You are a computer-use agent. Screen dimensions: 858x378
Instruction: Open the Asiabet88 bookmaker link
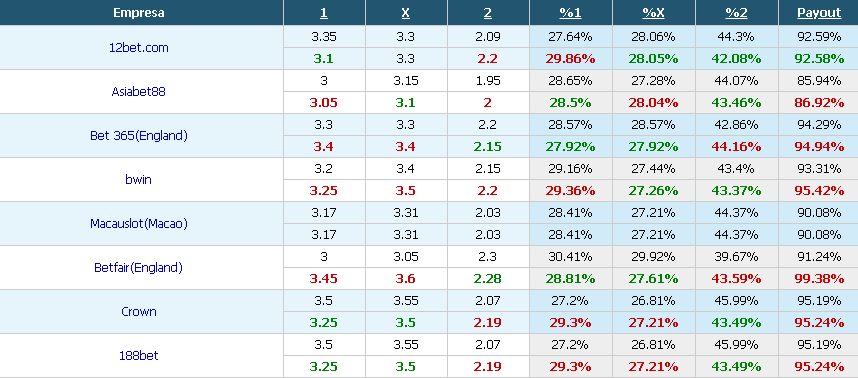[x=138, y=91]
